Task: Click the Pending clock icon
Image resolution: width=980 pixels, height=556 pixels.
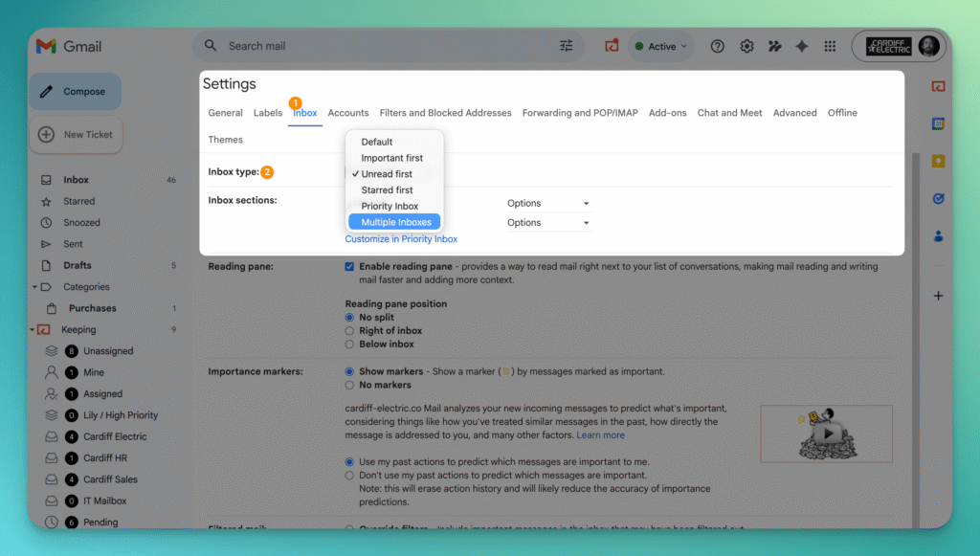Action: click(x=52, y=523)
